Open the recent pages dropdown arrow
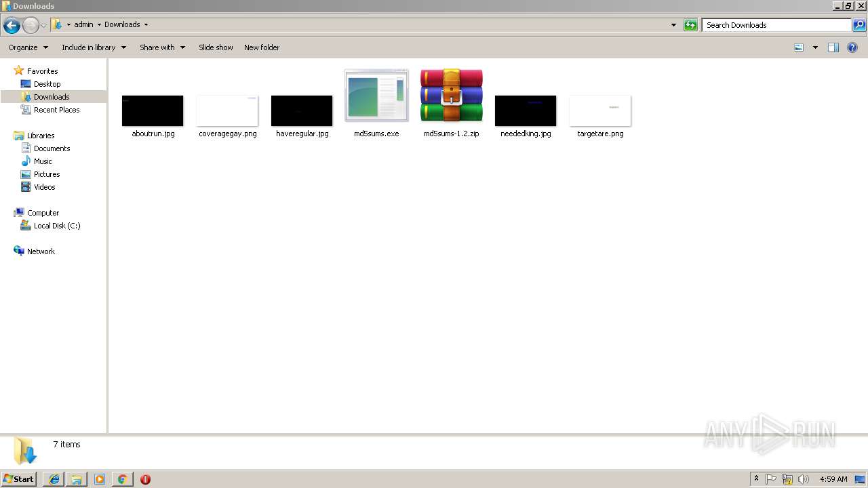This screenshot has height=488, width=868. point(44,26)
